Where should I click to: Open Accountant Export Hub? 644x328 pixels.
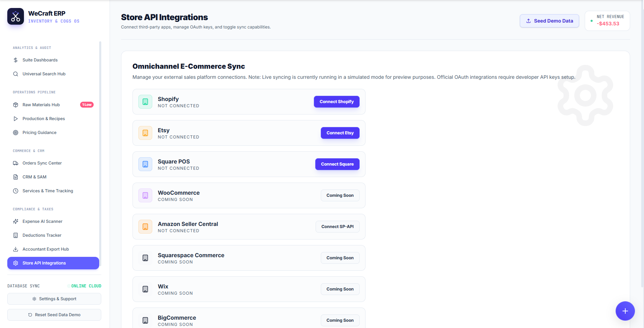point(53,249)
